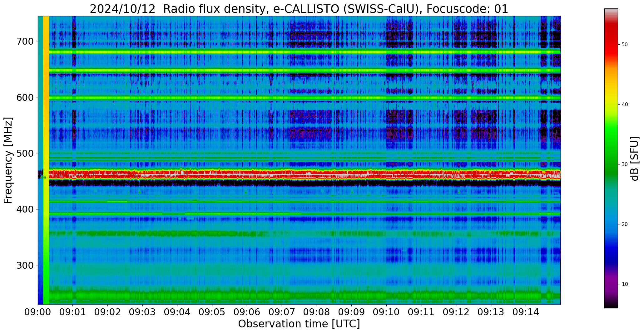Click the 09:10 time tick label
Viewport: 644px width, 333px height.
click(386, 312)
